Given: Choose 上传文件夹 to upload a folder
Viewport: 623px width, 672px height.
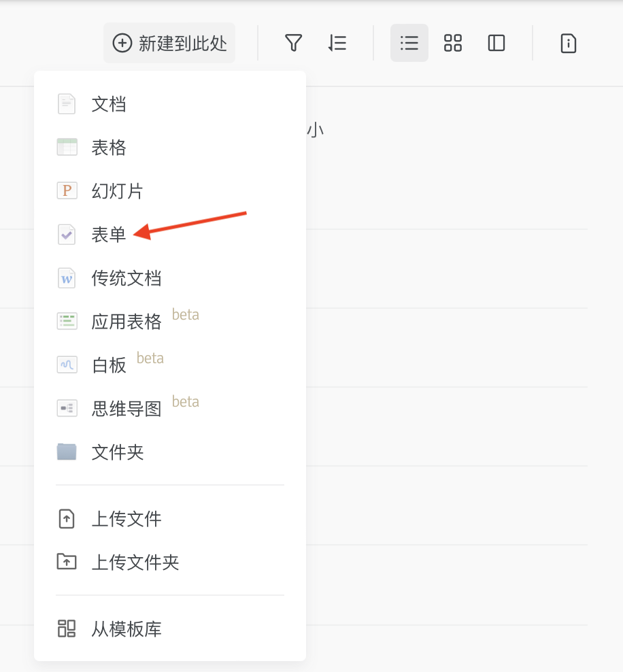Looking at the screenshot, I should [x=169, y=562].
